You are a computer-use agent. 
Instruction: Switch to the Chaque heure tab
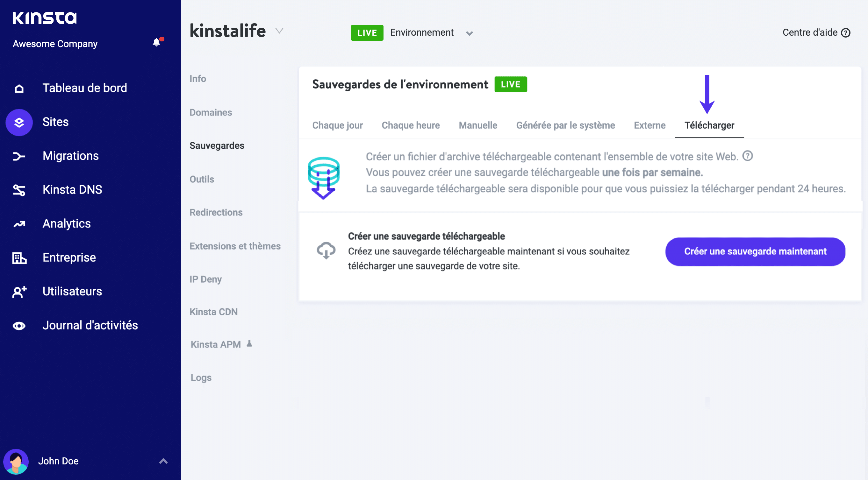410,125
